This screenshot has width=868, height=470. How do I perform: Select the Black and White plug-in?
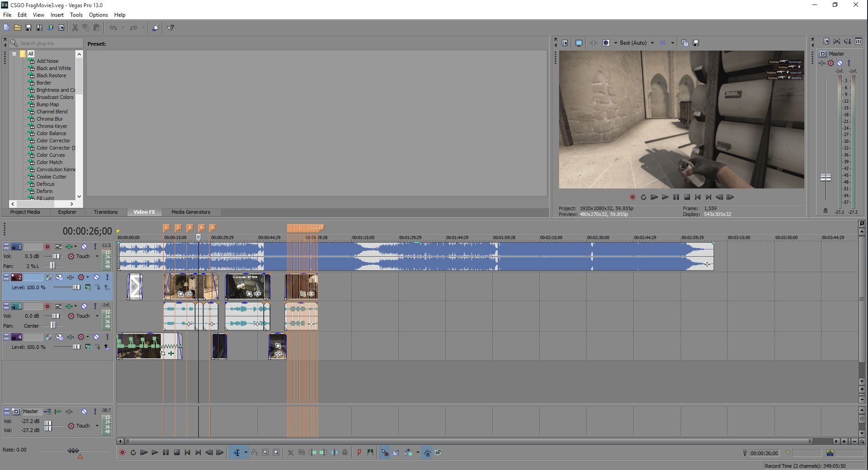click(x=54, y=68)
